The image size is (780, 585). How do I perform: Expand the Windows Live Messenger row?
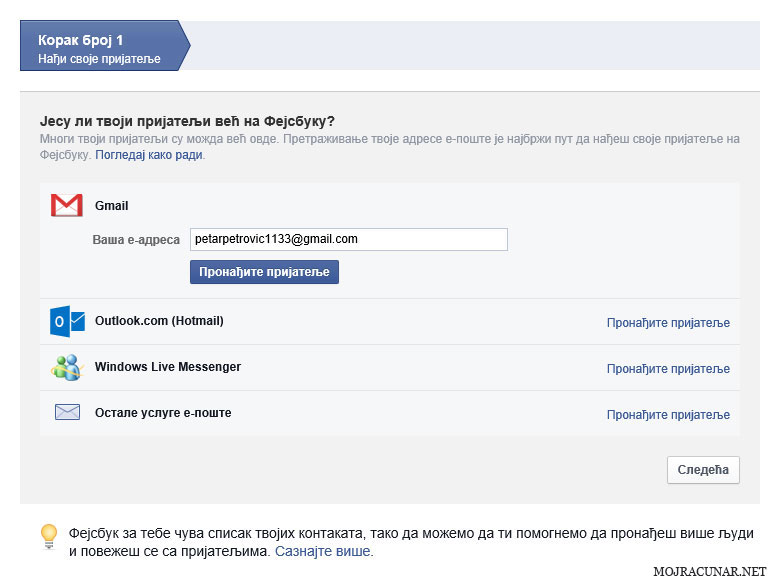coord(390,368)
